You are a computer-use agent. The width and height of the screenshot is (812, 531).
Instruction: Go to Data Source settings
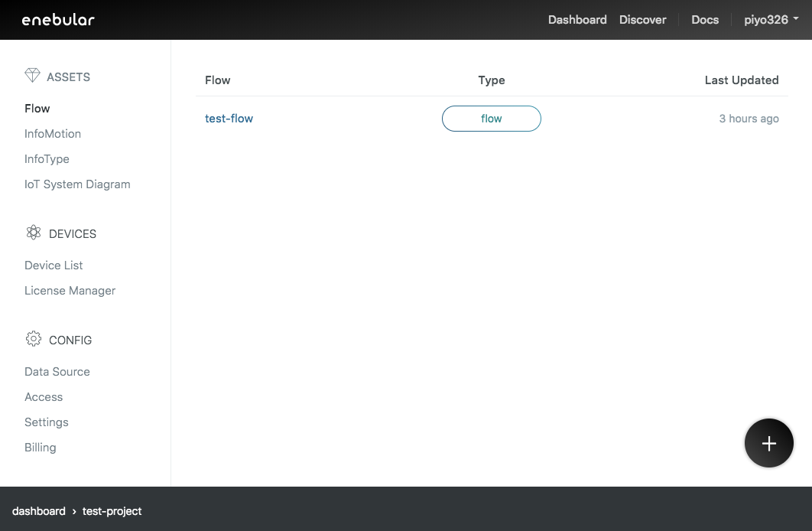[57, 372]
